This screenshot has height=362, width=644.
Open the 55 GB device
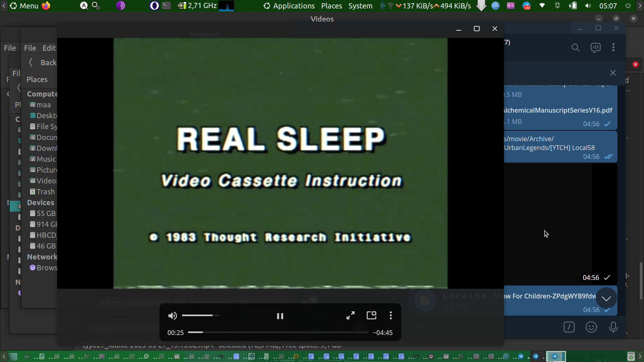43,213
